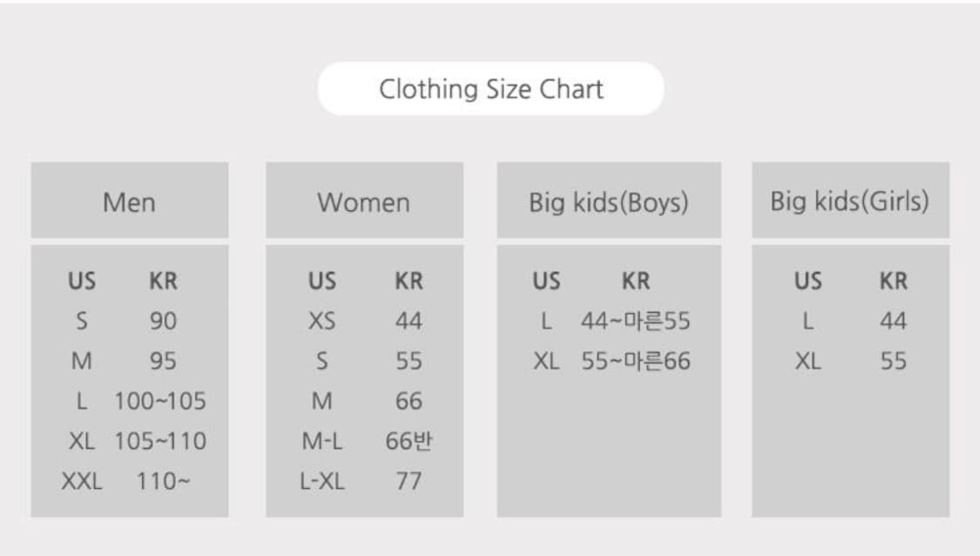Click the 100~105 size value
This screenshot has width=980, height=556.
tap(160, 401)
